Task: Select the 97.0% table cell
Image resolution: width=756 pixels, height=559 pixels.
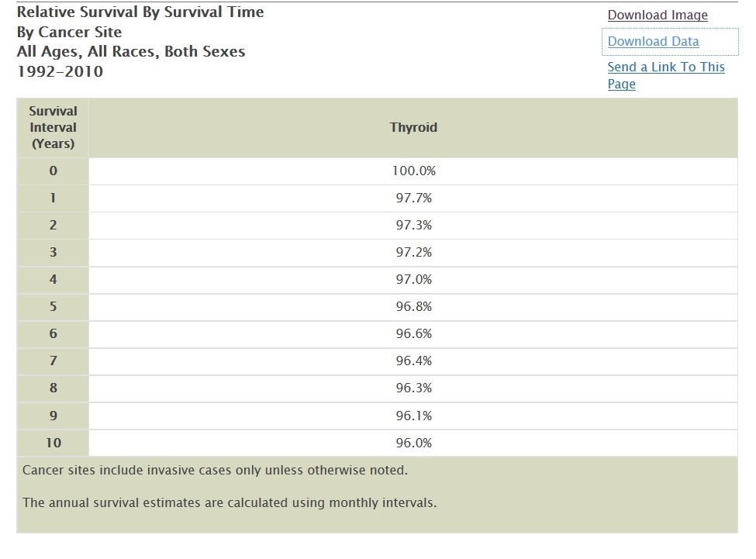Action: [413, 280]
